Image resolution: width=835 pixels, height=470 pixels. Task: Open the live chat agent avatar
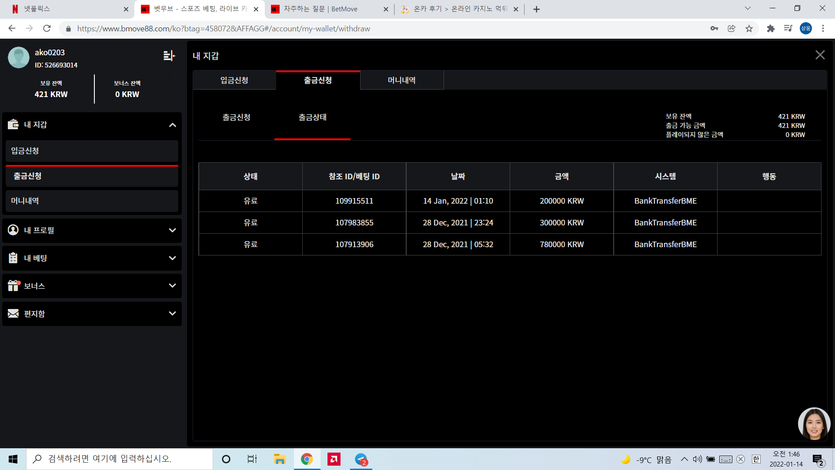(814, 424)
